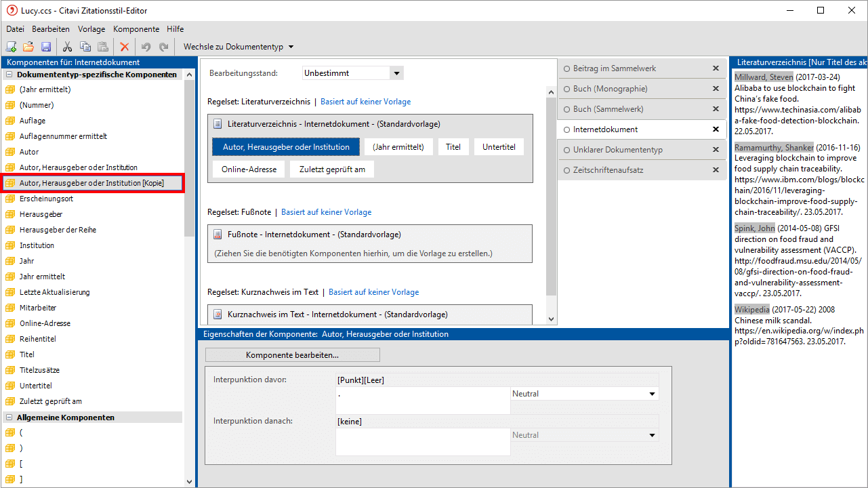Viewport: 868px width, 488px height.
Task: Click the scissors cut icon
Action: (67, 47)
